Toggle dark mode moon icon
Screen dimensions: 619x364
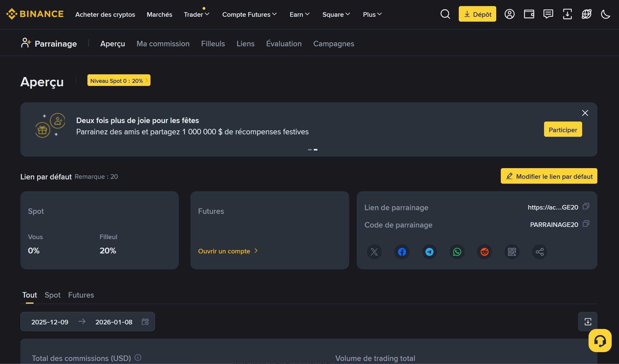[x=605, y=14]
